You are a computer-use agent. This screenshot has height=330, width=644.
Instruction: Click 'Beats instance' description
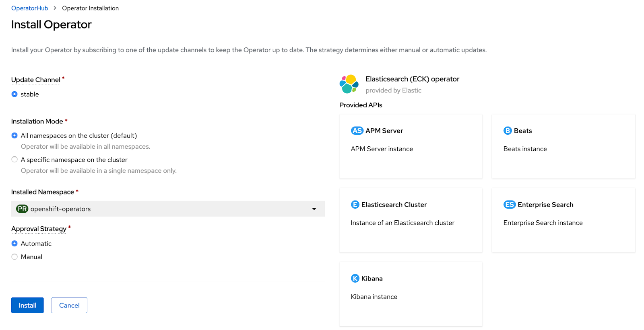525,149
